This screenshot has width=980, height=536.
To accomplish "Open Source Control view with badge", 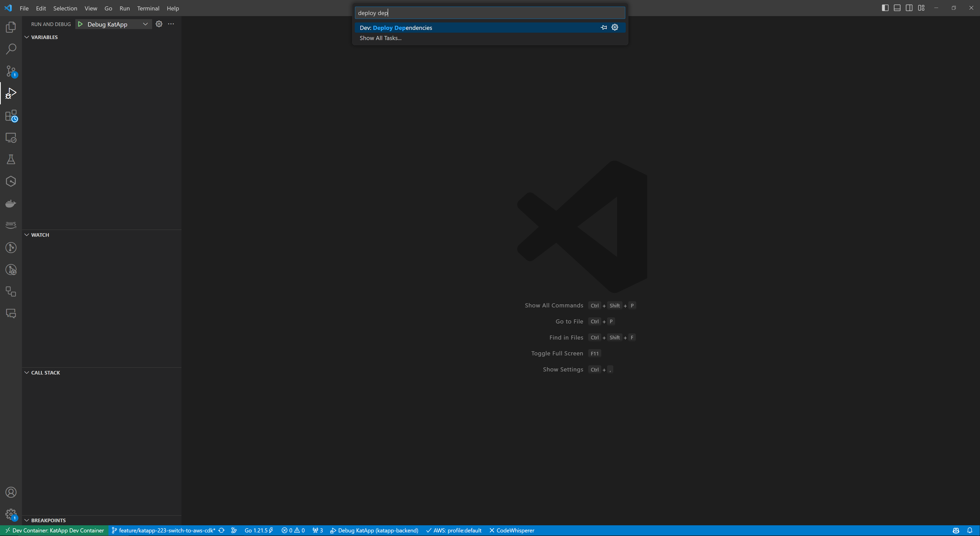I will coord(11,71).
